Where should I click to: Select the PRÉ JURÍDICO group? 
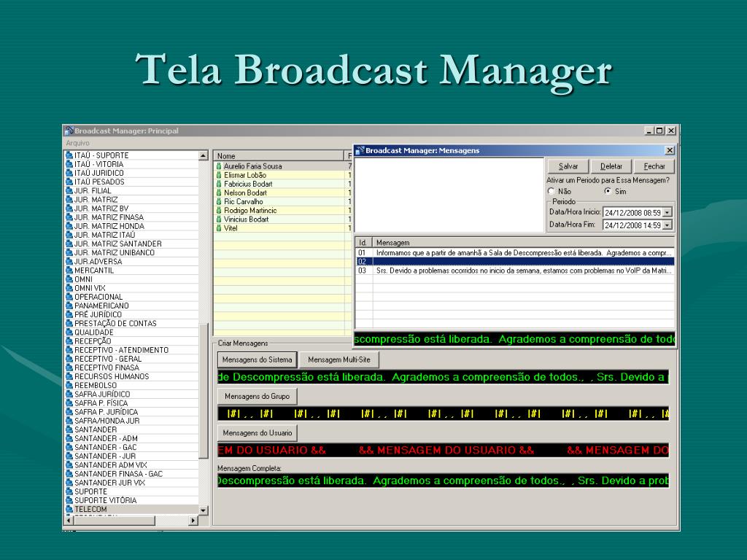[x=98, y=314]
